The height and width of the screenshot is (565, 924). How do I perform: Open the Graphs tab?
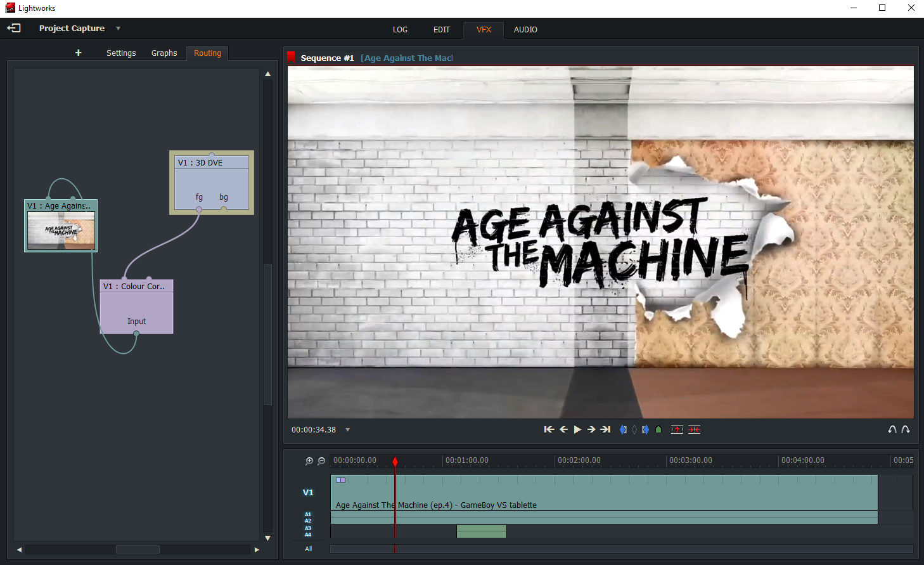click(x=164, y=53)
